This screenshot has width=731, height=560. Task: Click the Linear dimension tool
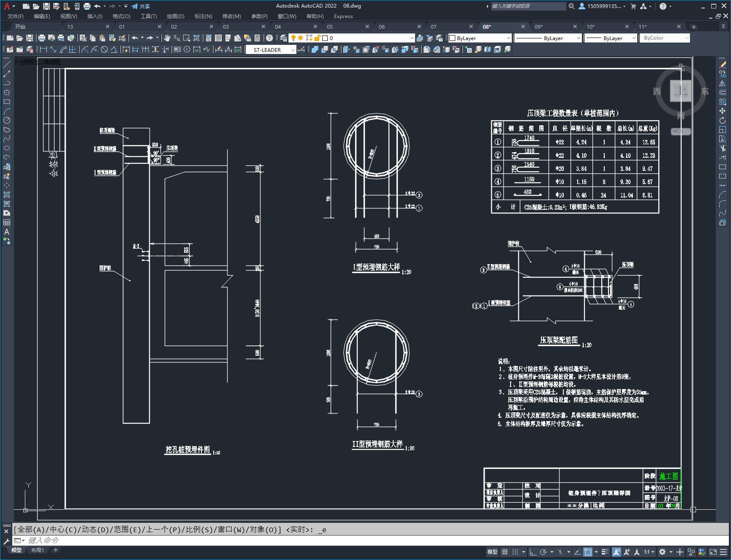pyautogui.click(x=43, y=49)
